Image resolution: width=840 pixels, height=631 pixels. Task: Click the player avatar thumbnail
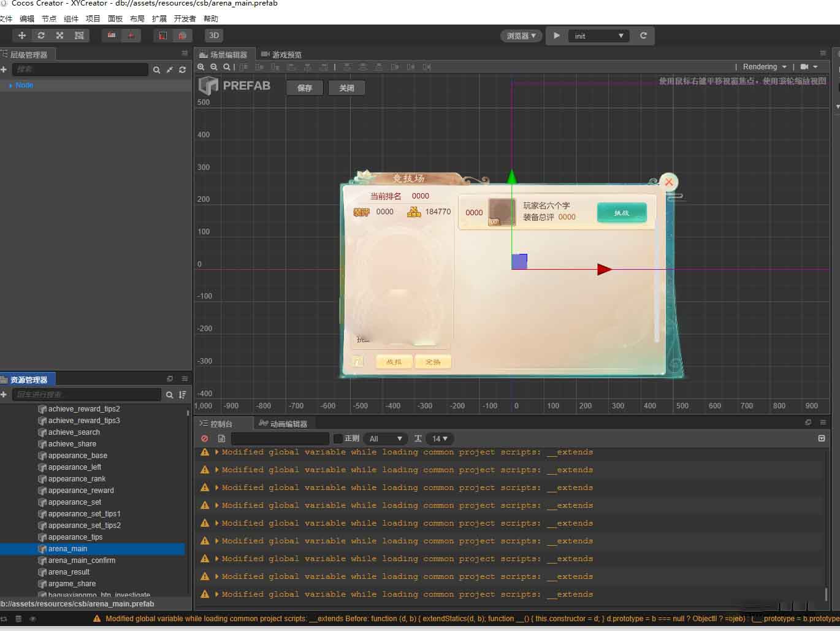[502, 212]
